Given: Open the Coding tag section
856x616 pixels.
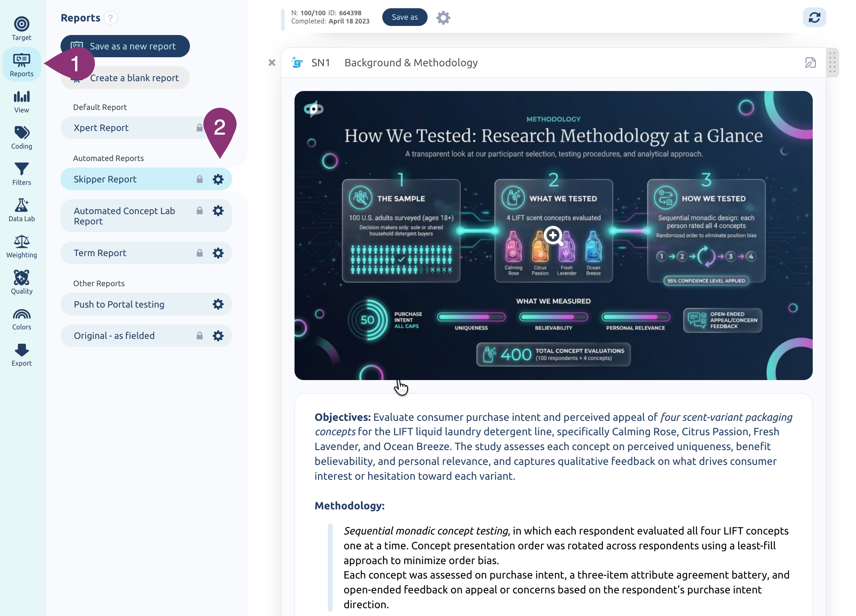Looking at the screenshot, I should pos(21,138).
